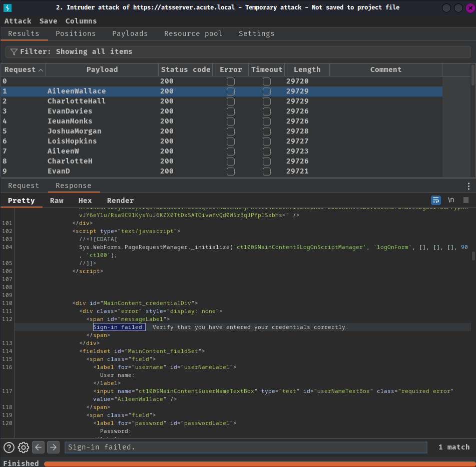Tick the Error checkbox for AileenWallace row

click(230, 91)
